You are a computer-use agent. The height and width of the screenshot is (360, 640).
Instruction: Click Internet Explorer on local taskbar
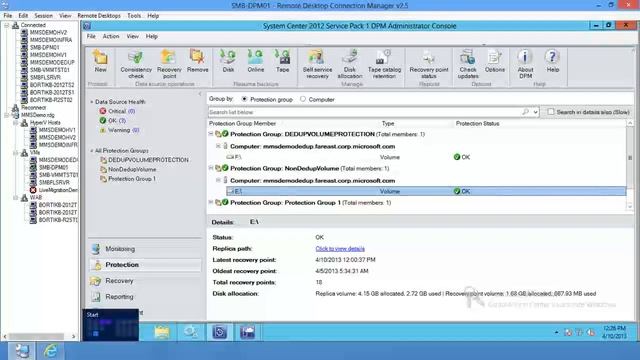pyautogui.click(x=51, y=351)
